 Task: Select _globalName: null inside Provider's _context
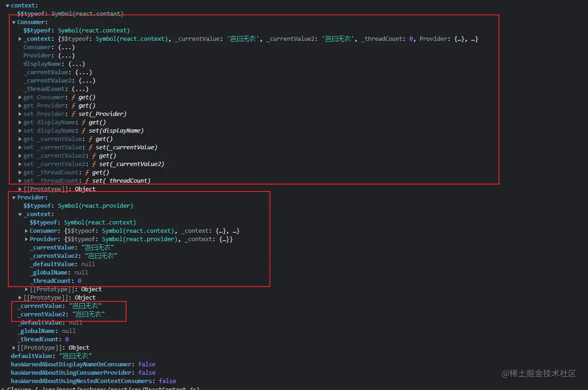[x=59, y=273]
